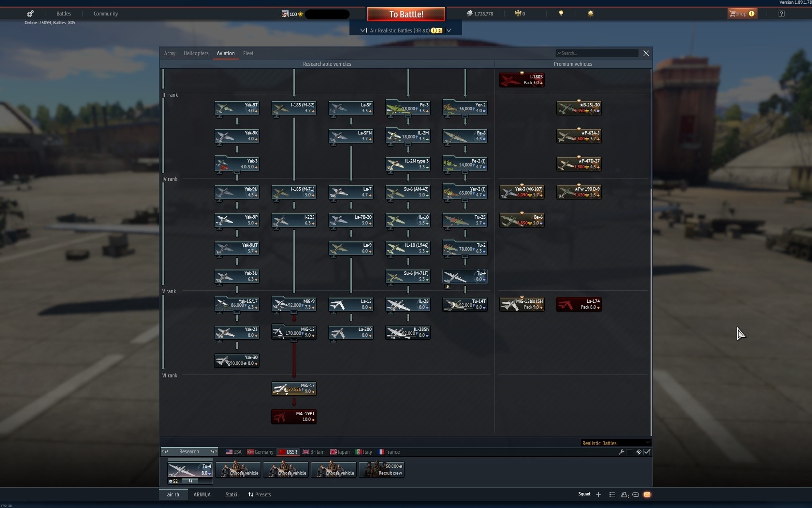Select the Be-6 premium aircraft

tap(522, 220)
